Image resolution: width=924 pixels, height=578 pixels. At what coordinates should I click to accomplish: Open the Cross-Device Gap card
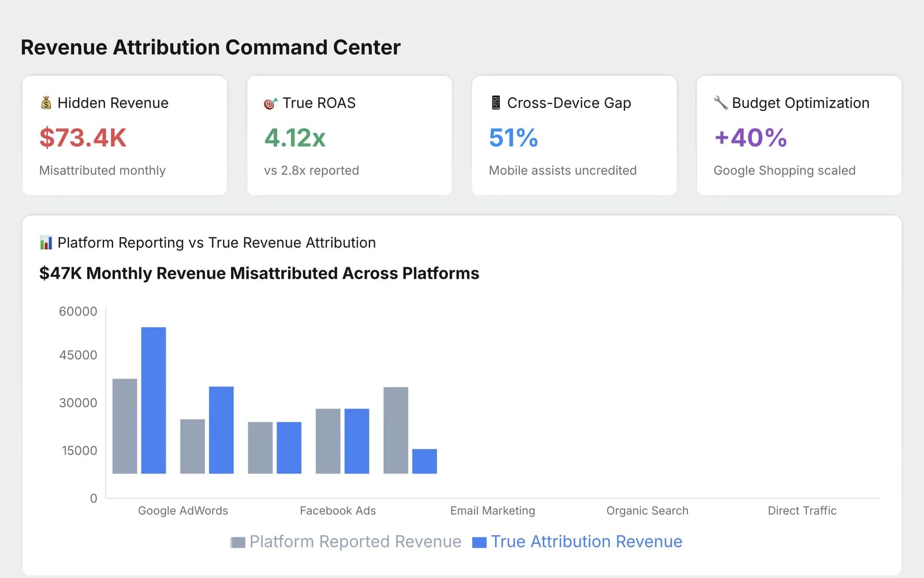(x=574, y=135)
